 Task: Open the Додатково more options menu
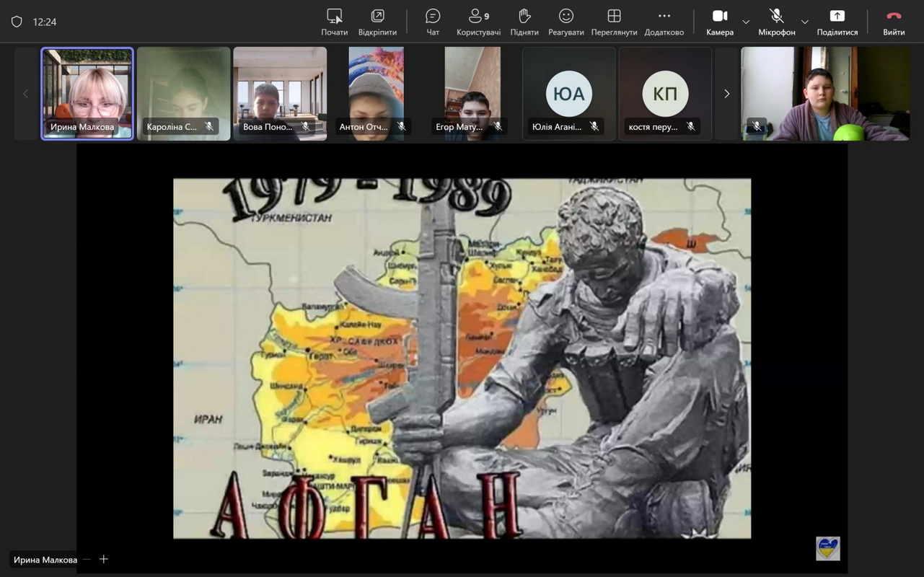click(664, 22)
